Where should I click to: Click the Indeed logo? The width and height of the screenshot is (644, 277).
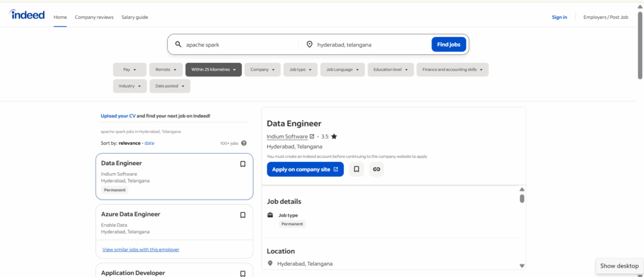[x=28, y=15]
